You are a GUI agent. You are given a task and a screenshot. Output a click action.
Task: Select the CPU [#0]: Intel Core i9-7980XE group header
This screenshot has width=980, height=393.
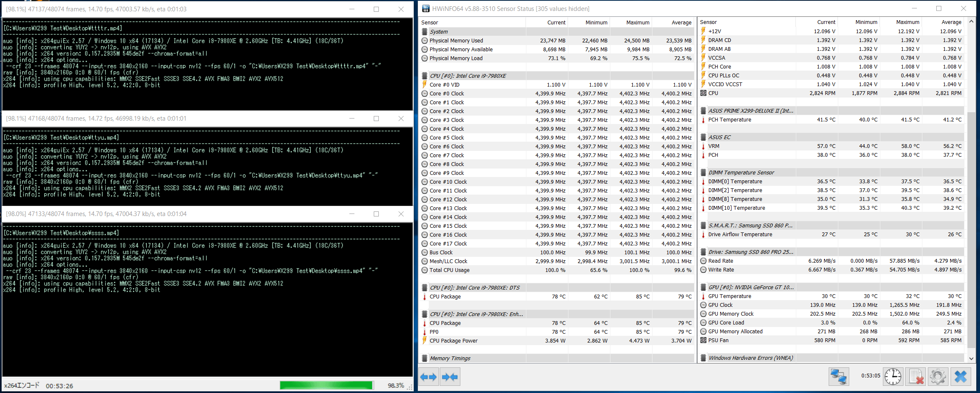(x=557, y=76)
